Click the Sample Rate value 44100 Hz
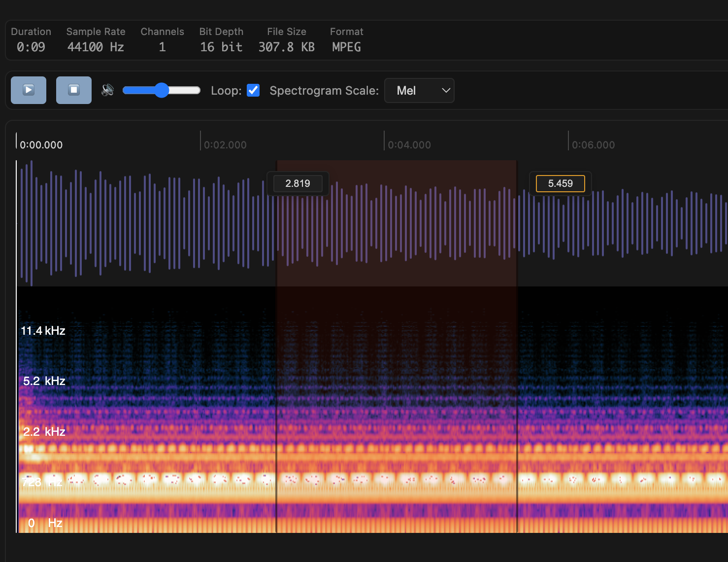728x562 pixels. click(96, 47)
